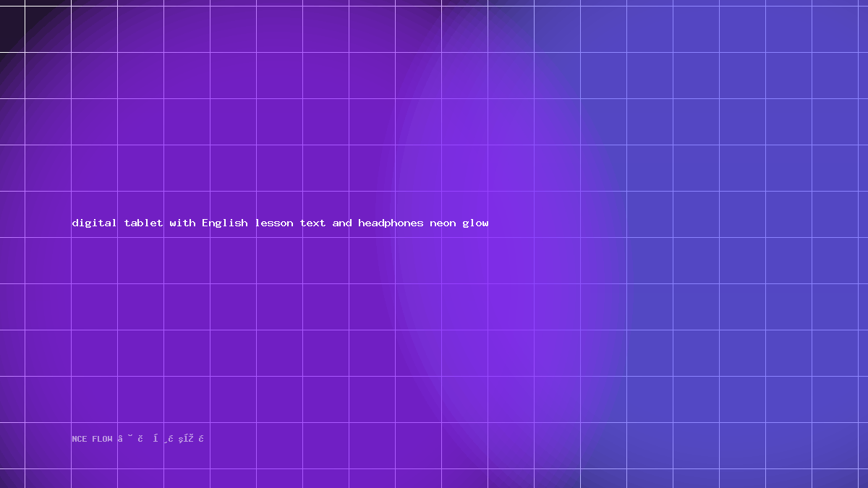The image size is (868, 488).
Task: Click the word "and" in the caption
Action: tap(342, 223)
